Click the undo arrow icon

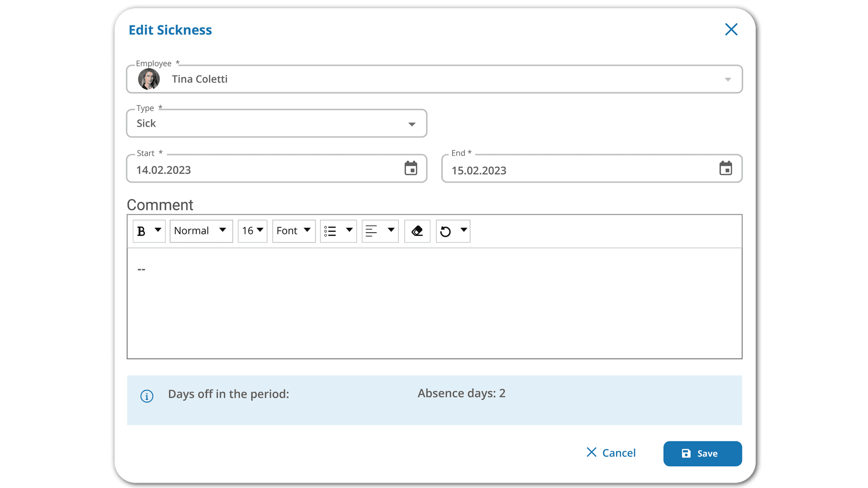[445, 231]
